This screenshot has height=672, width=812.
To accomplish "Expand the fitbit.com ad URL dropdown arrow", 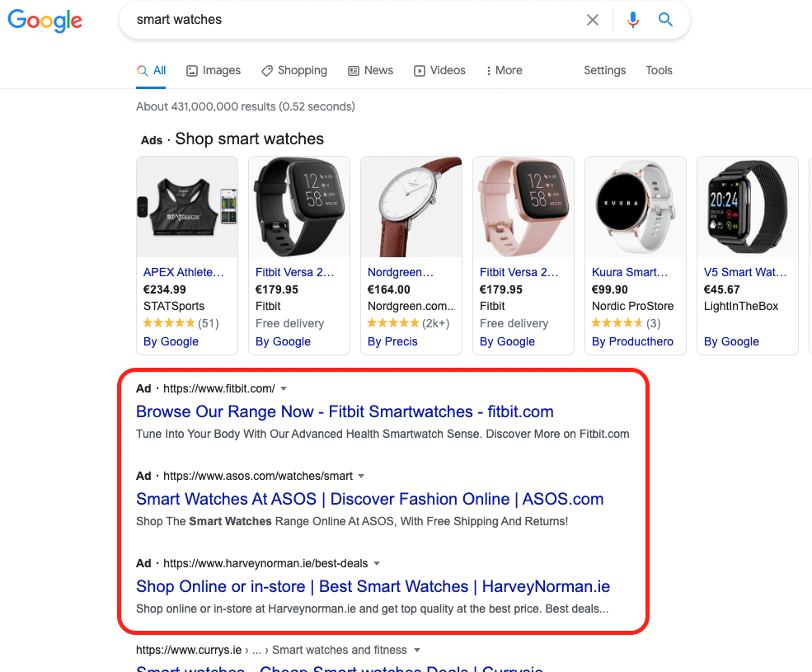I will [x=284, y=388].
